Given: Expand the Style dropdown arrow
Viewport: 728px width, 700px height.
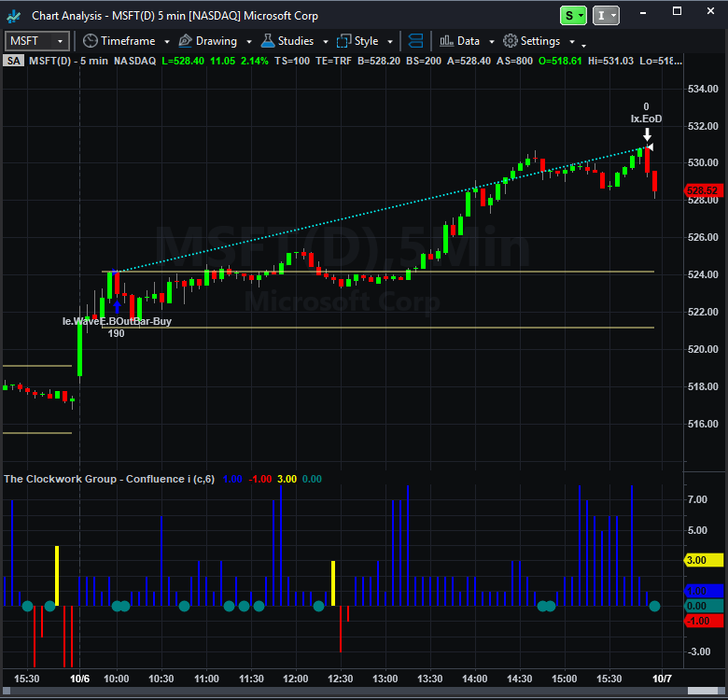Looking at the screenshot, I should (390, 42).
